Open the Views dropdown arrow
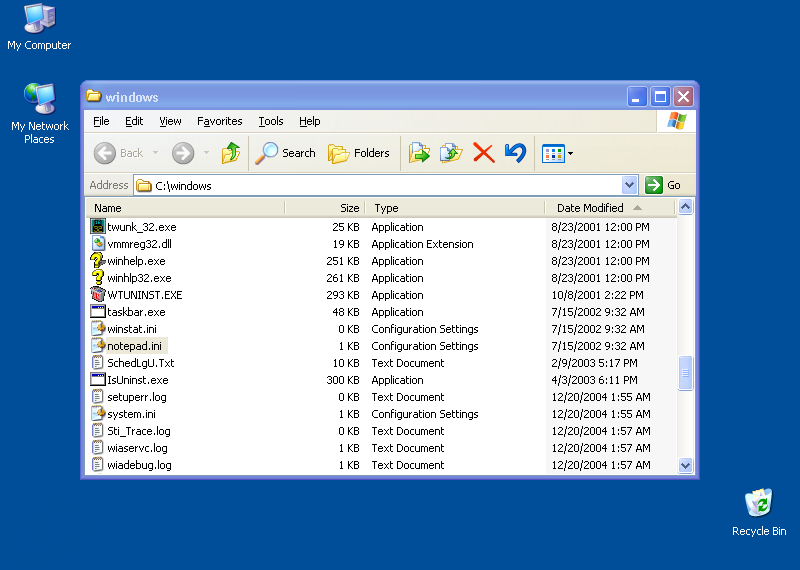The height and width of the screenshot is (570, 800). point(570,153)
